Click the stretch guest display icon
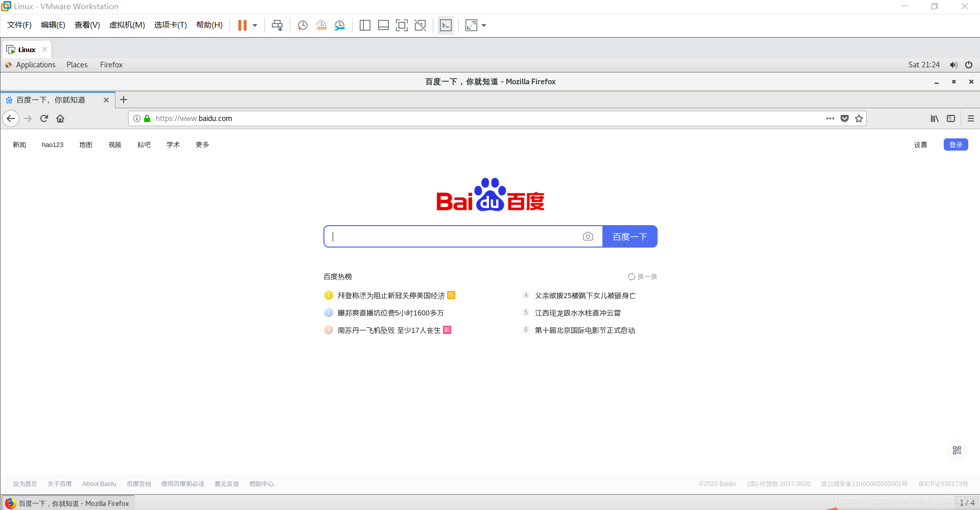The image size is (980, 510). click(x=471, y=25)
